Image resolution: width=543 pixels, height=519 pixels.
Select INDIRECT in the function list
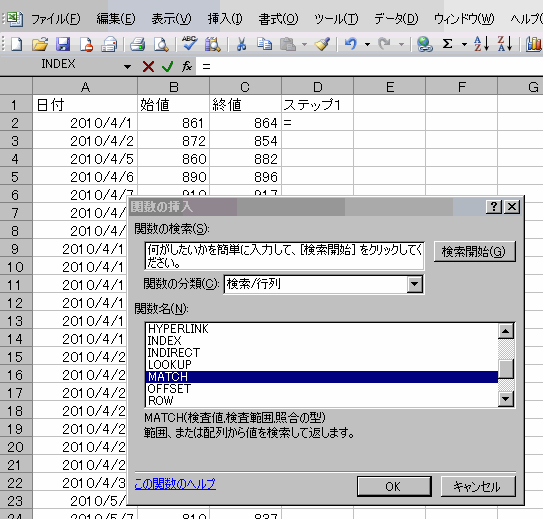point(322,352)
